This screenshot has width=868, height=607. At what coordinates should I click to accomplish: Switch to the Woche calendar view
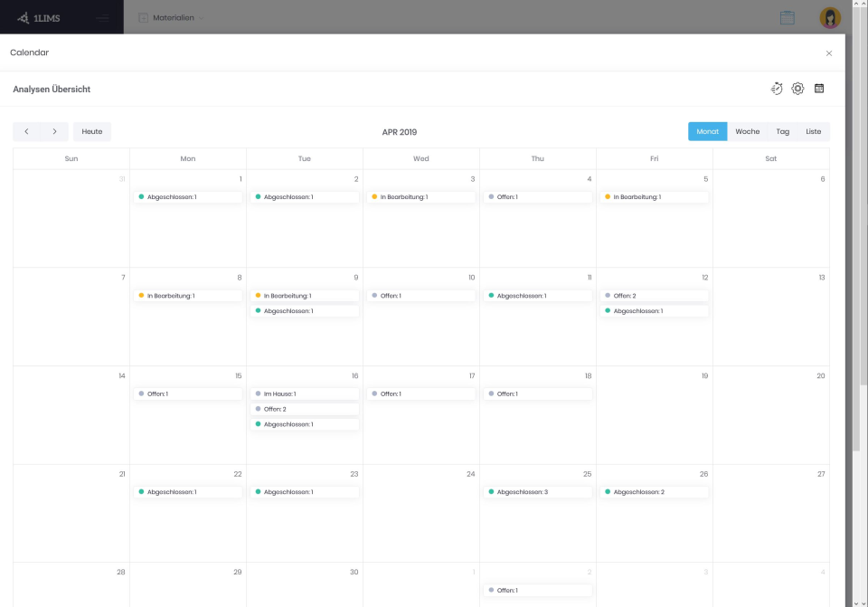(747, 131)
